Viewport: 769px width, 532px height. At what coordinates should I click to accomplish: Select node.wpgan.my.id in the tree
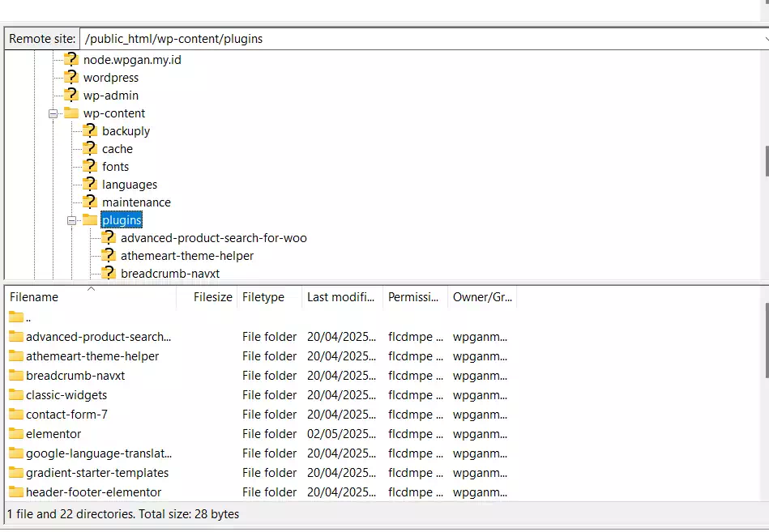[x=132, y=60]
